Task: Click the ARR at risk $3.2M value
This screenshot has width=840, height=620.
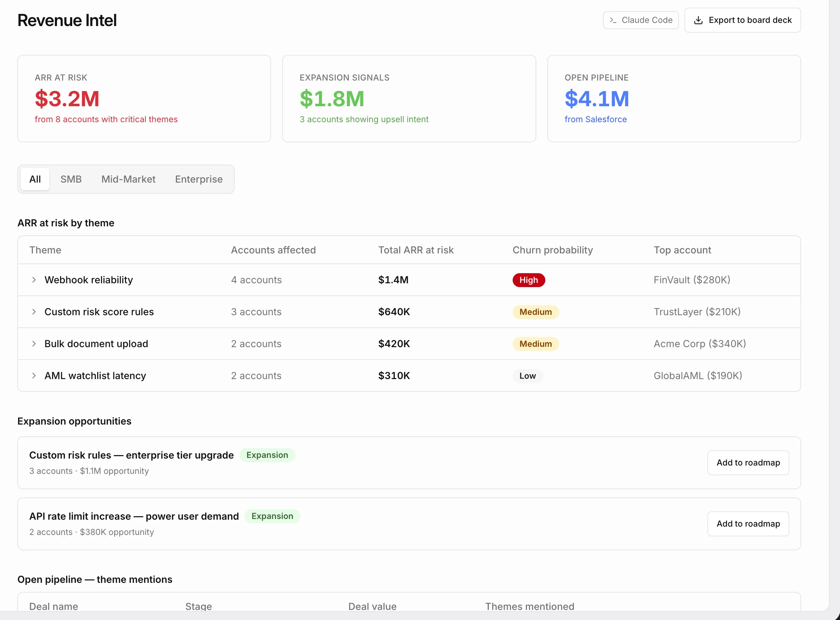Action: [67, 99]
